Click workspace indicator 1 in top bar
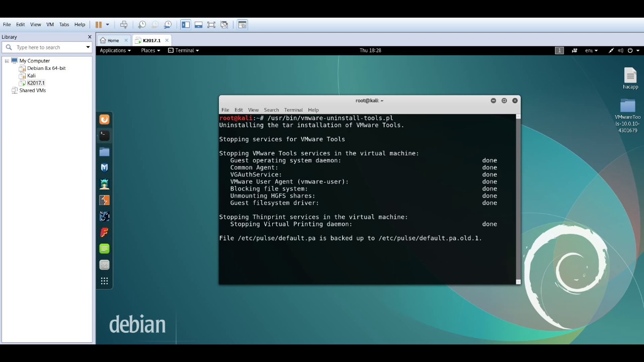This screenshot has height=362, width=644. [x=559, y=50]
